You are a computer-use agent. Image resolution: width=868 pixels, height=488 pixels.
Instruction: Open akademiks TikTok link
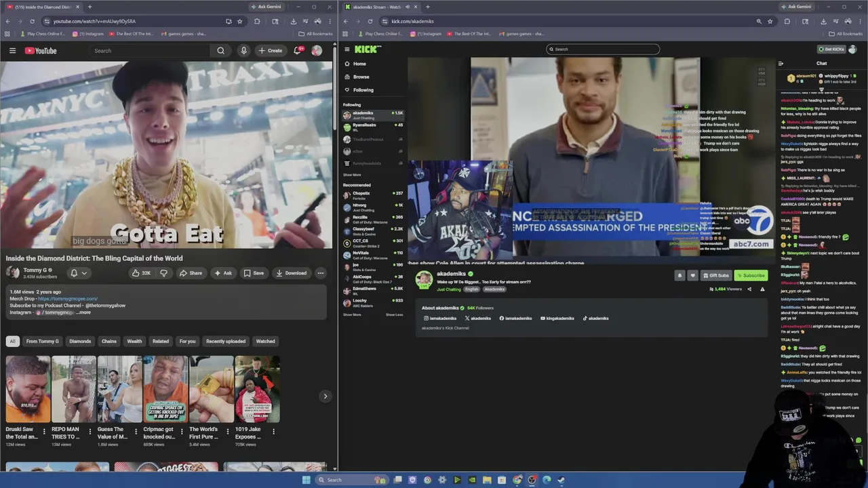click(x=596, y=319)
